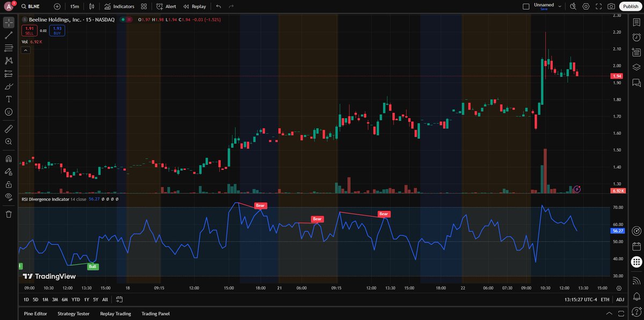Publish the chart idea
Image resolution: width=644 pixels, height=320 pixels.
[630, 6]
